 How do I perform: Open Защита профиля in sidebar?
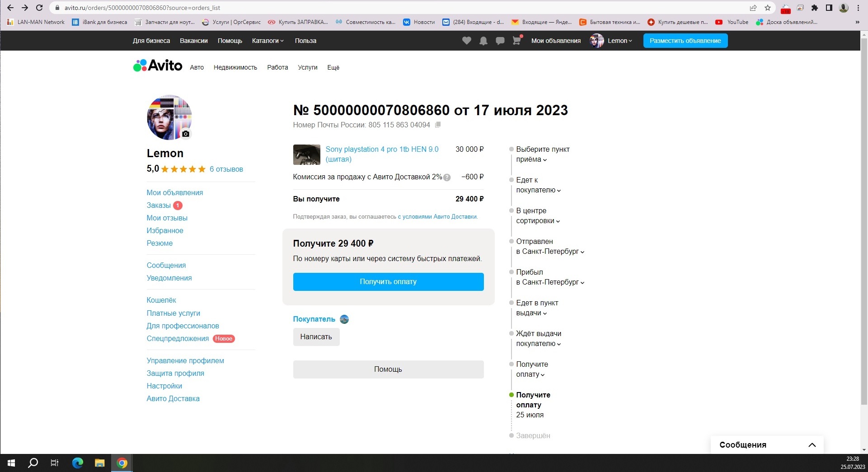tap(175, 373)
